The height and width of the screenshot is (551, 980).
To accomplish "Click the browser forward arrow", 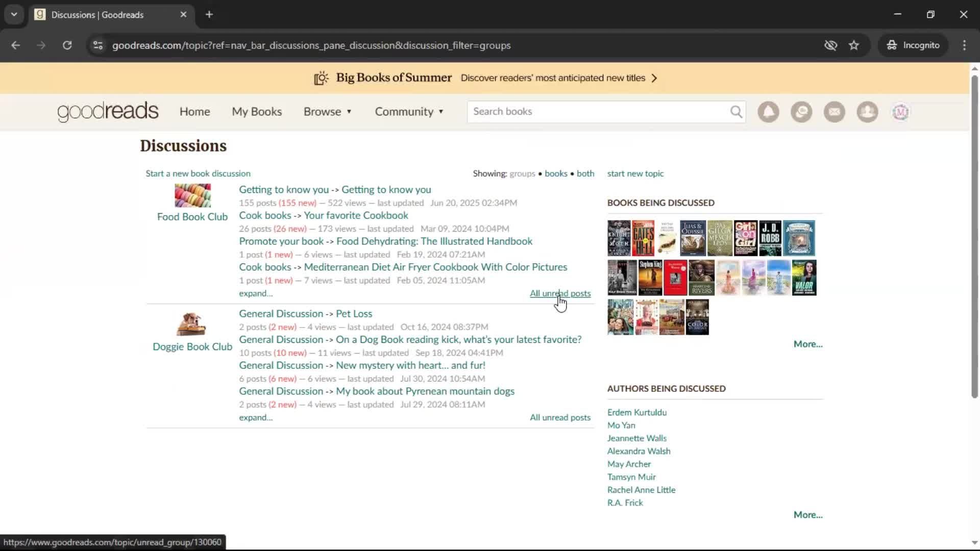I will click(41, 45).
